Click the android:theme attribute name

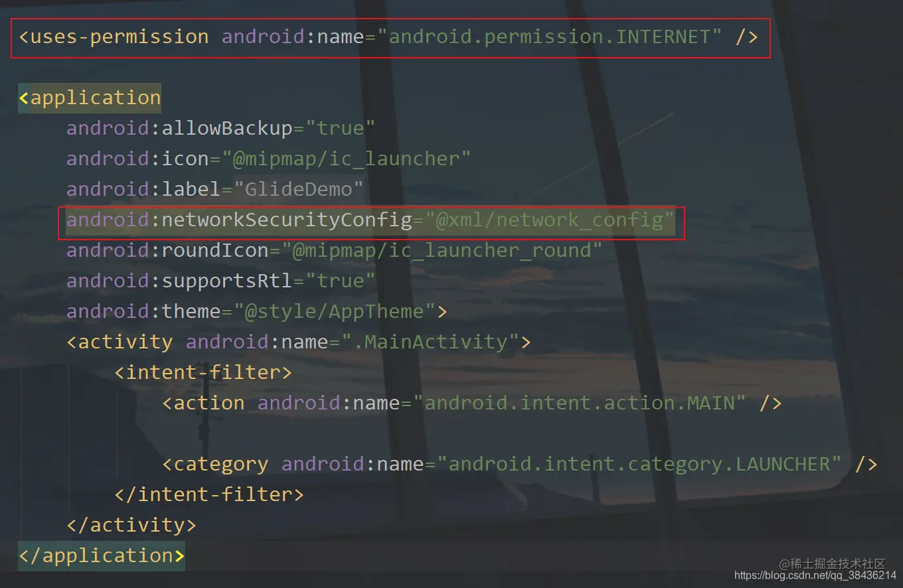[x=144, y=311]
